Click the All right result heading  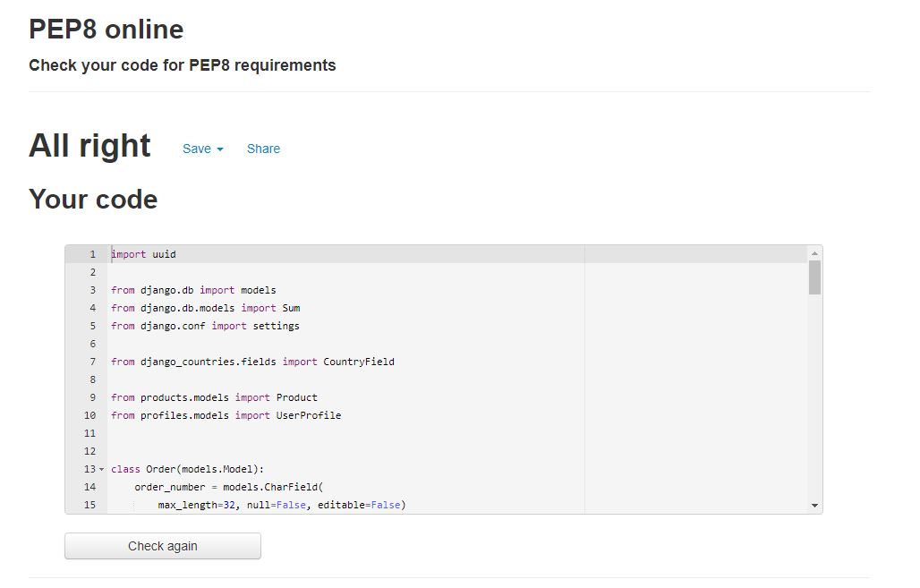point(89,145)
